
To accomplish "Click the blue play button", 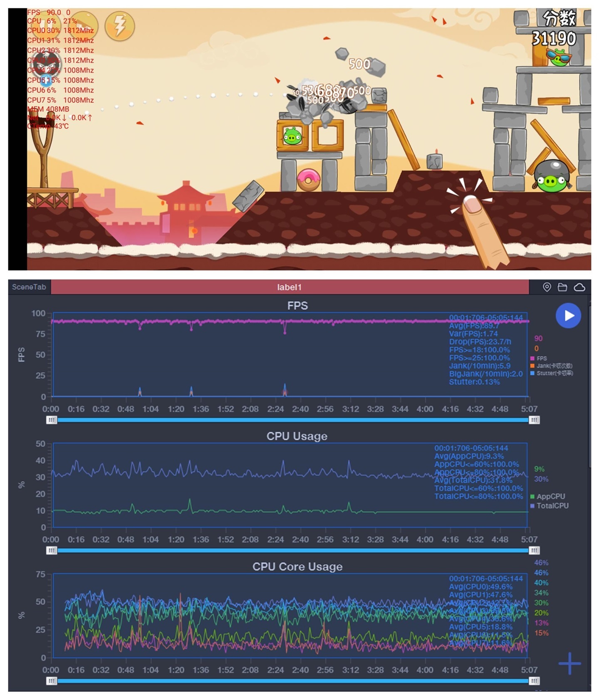I will [568, 316].
